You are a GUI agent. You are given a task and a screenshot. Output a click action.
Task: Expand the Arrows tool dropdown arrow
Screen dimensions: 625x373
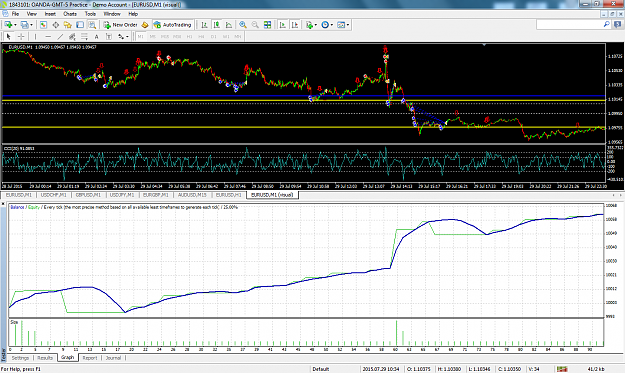click(x=127, y=37)
